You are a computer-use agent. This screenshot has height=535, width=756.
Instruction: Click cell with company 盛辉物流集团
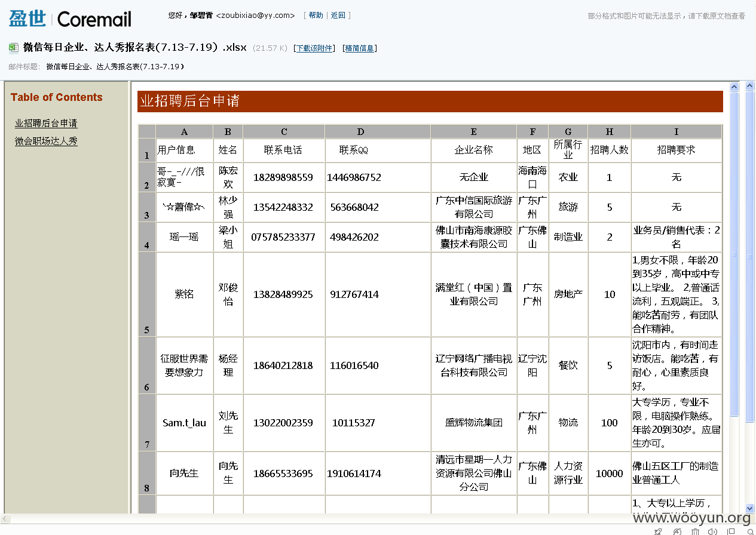tap(474, 423)
